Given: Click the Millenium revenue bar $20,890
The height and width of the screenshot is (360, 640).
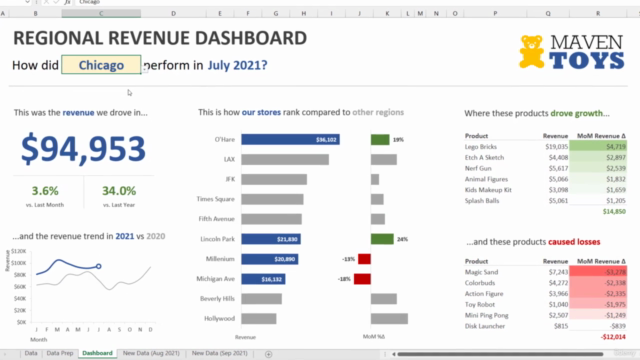Looking at the screenshot, I should 270,259.
